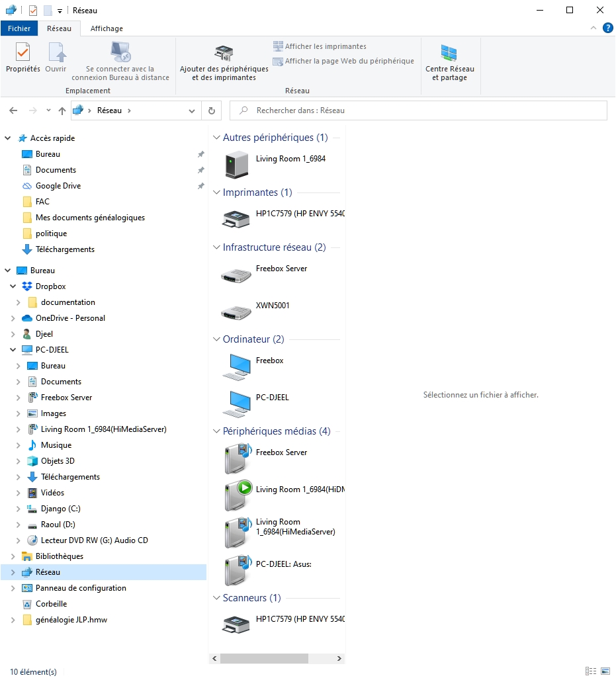Collapse the Périphériques médias group
Viewport: 616px width, 680px height.
216,431
